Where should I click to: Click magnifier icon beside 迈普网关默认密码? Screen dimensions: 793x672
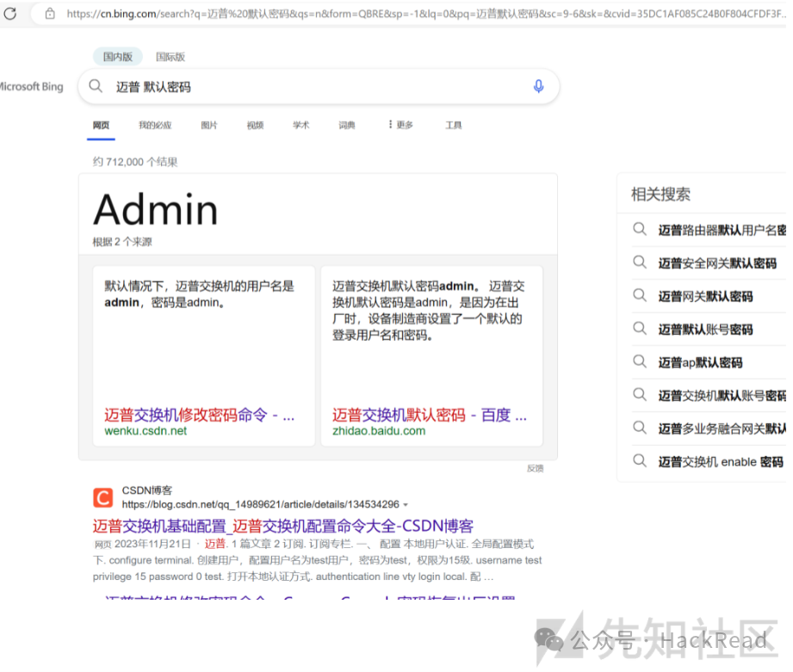[640, 296]
